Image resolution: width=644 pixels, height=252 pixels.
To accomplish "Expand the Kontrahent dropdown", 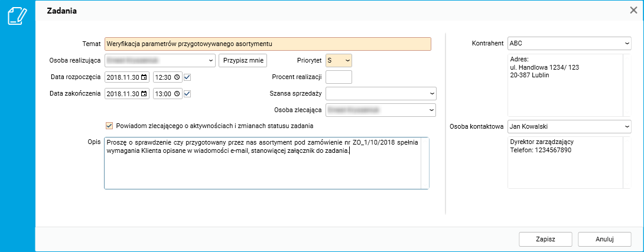I will click(626, 44).
